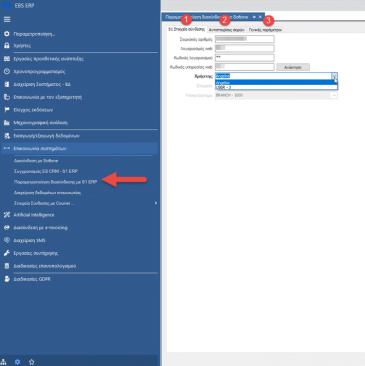Open the Χρήστες menu entry
Viewport: 365px width, 366px height.
pyautogui.click(x=22, y=46)
